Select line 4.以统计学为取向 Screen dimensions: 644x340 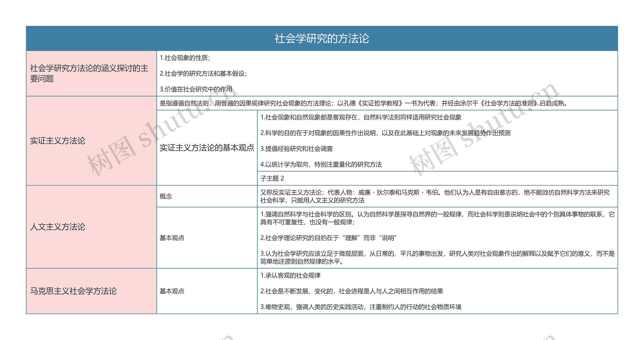pyautogui.click(x=321, y=165)
